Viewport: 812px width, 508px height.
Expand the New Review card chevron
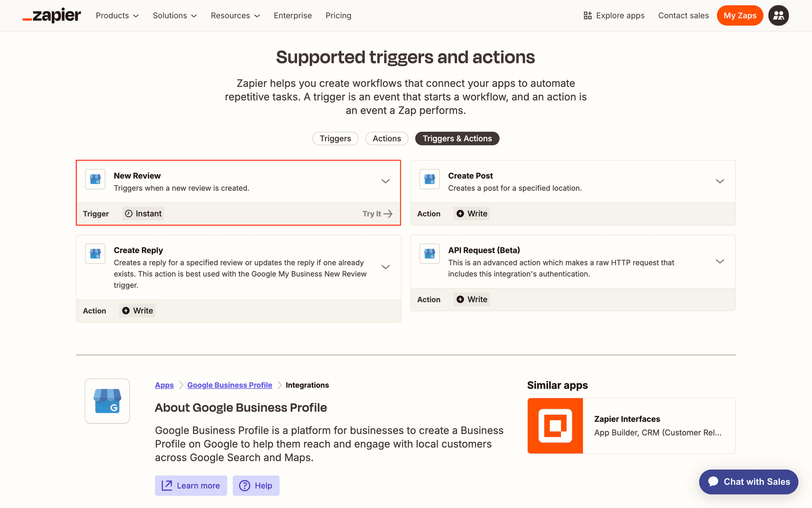386,181
